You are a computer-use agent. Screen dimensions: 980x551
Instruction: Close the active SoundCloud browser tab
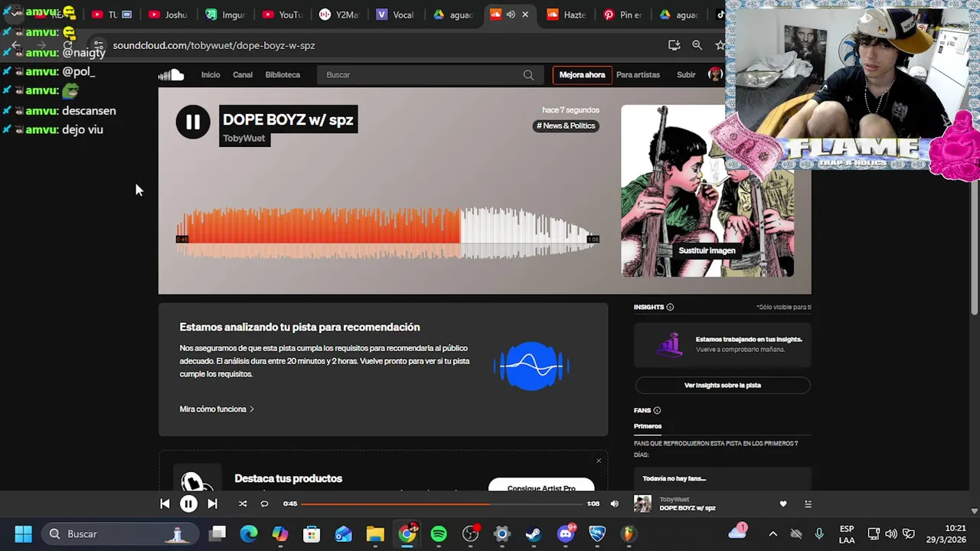click(x=525, y=15)
